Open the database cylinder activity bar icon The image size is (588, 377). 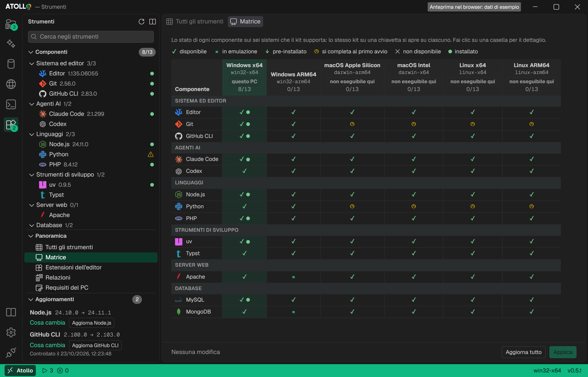pyautogui.click(x=11, y=64)
